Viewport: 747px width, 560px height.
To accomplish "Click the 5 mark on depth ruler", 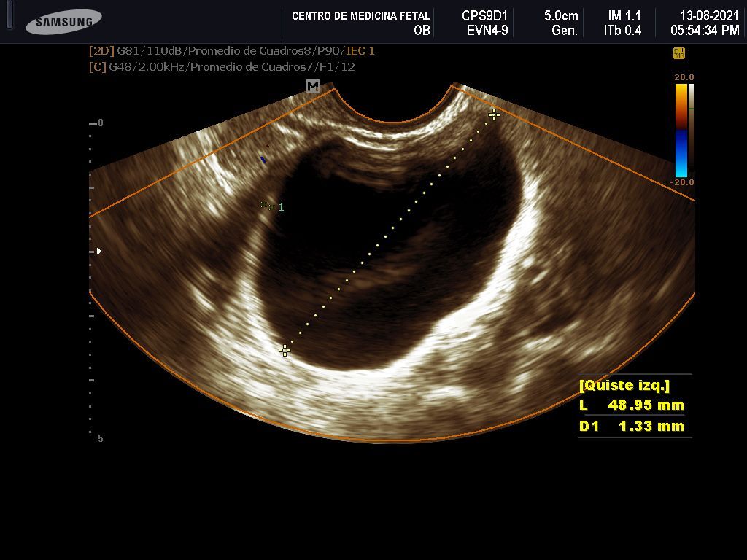I will click(101, 438).
